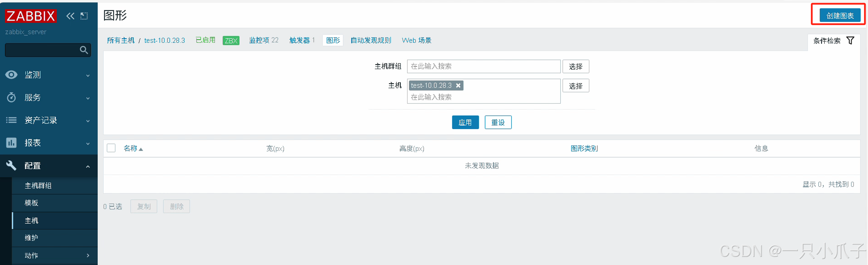The height and width of the screenshot is (265, 868).
Task: Expand the 监测 menu
Action: click(88, 75)
